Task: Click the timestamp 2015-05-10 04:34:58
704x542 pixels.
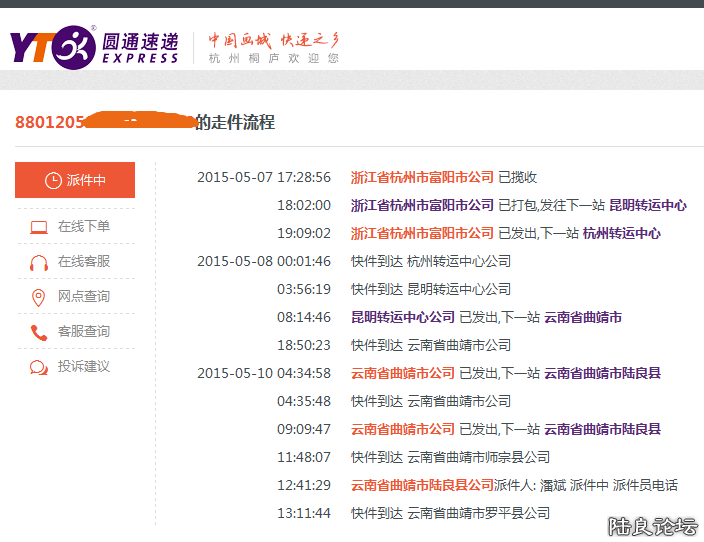Action: (x=264, y=373)
